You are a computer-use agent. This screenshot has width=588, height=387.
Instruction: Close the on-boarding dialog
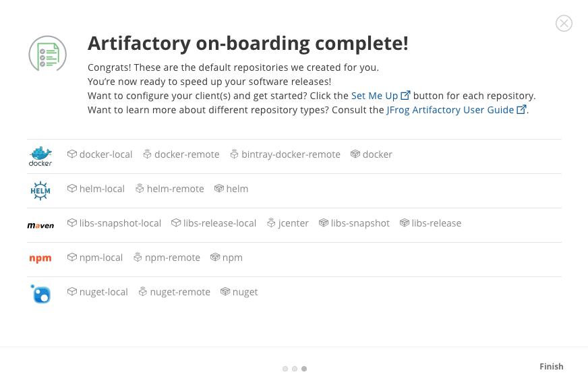point(564,24)
